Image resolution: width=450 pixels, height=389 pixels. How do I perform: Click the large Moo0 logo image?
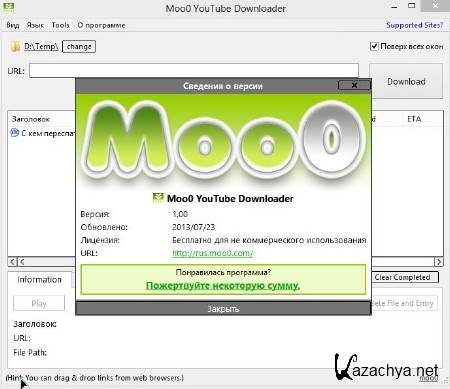223,140
